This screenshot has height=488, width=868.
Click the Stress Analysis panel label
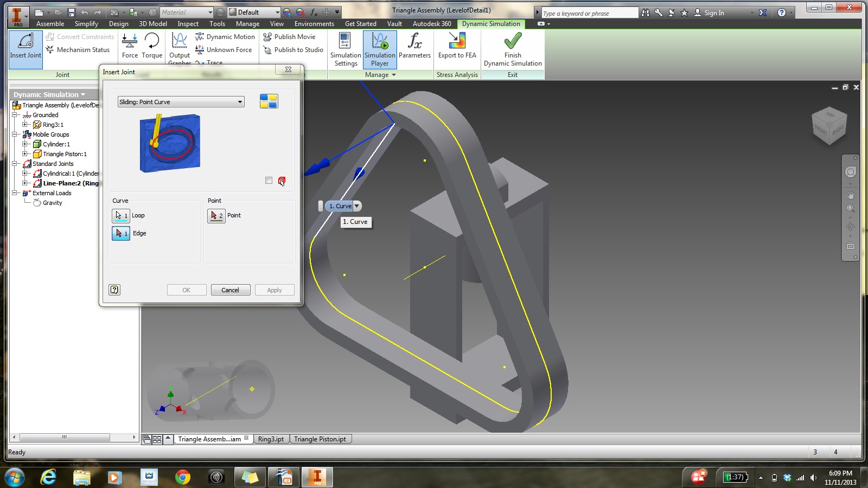(457, 75)
